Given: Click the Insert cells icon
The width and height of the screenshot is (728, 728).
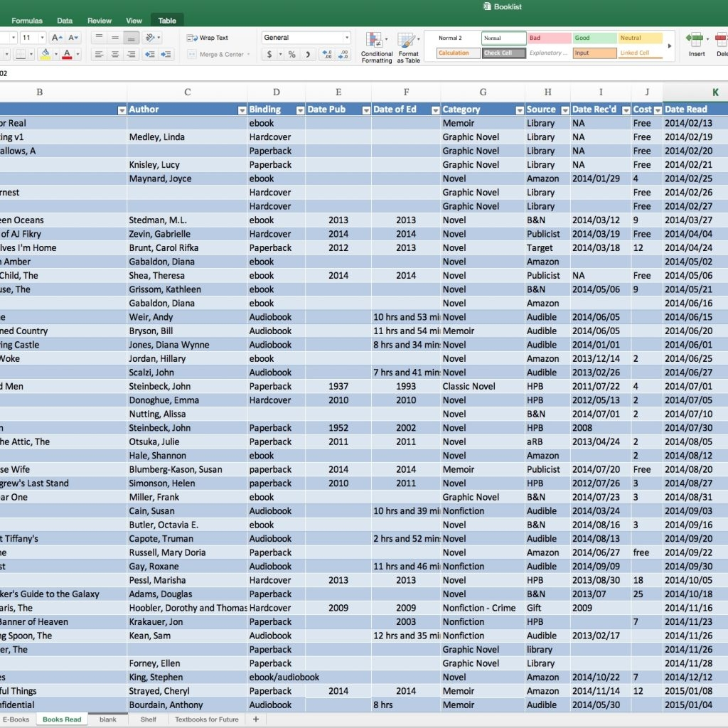Looking at the screenshot, I should pyautogui.click(x=696, y=43).
